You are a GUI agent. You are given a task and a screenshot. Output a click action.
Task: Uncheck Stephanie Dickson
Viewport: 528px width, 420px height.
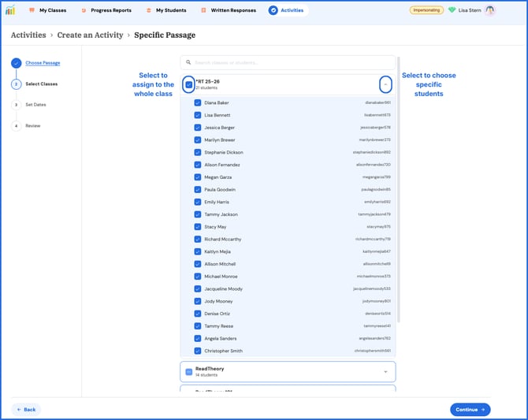pyautogui.click(x=198, y=152)
